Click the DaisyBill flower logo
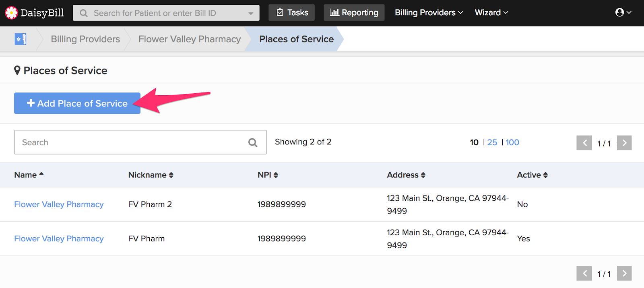Viewport: 644px width, 288px height. click(x=11, y=13)
